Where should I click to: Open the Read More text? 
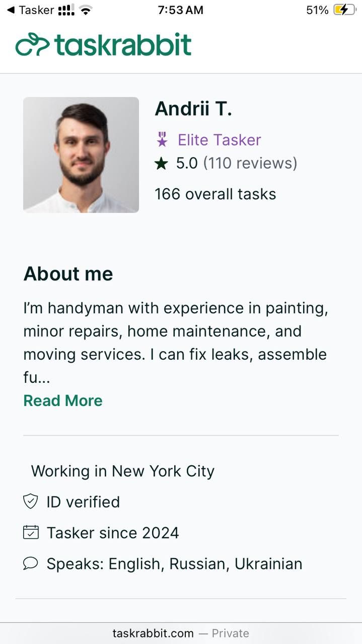click(62, 400)
